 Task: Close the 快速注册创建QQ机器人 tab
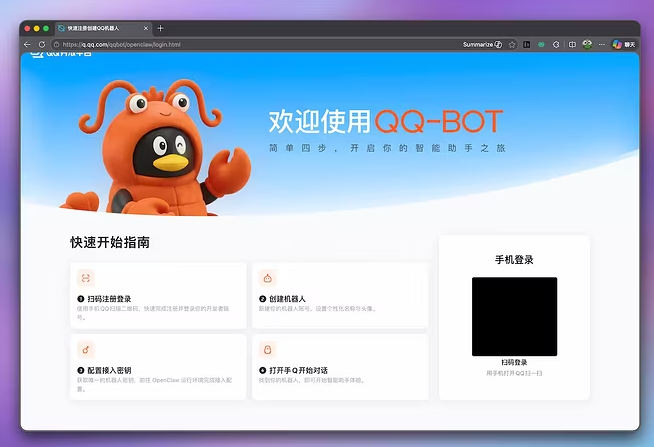tap(146, 28)
